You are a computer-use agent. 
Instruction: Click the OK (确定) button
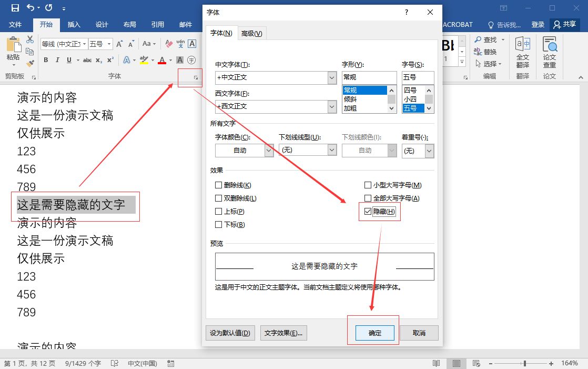point(374,333)
